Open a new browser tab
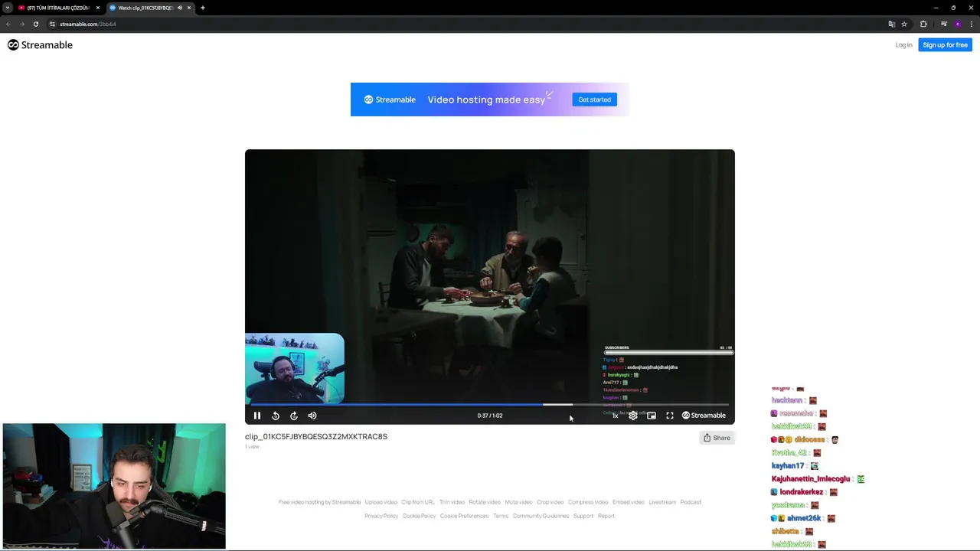The width and height of the screenshot is (980, 551). [x=203, y=8]
